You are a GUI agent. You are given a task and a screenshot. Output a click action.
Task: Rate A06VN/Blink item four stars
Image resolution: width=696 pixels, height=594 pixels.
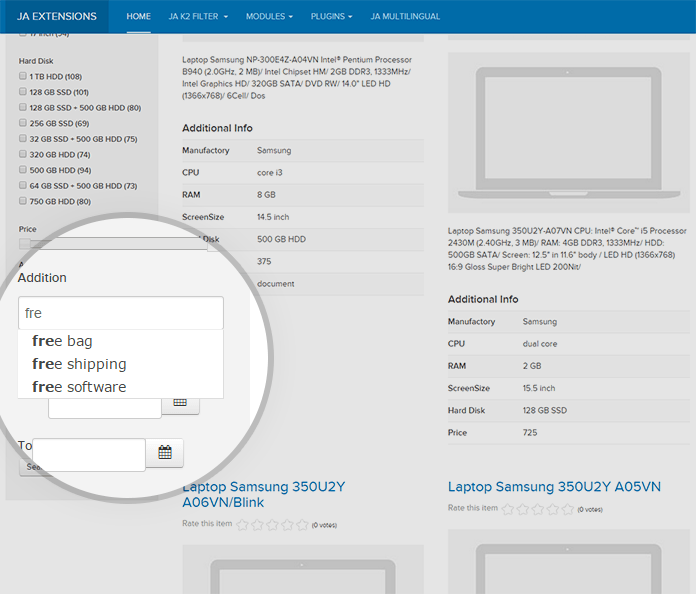point(287,525)
